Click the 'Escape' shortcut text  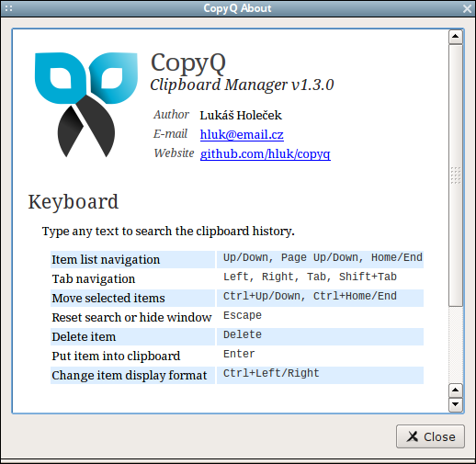(243, 315)
